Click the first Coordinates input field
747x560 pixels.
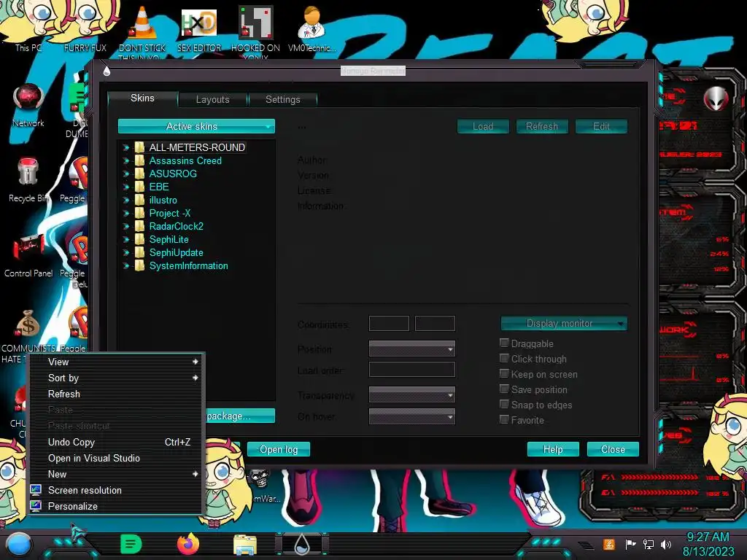(389, 323)
